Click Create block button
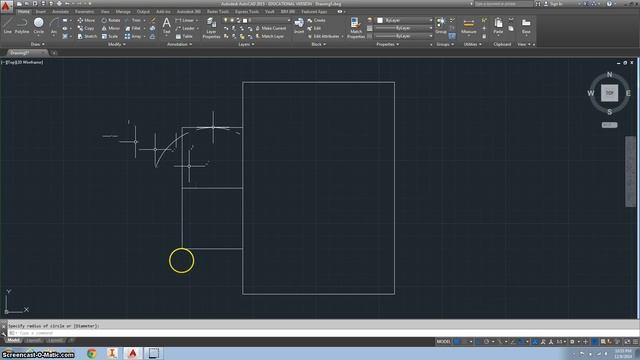640x360 pixels. tap(316, 20)
